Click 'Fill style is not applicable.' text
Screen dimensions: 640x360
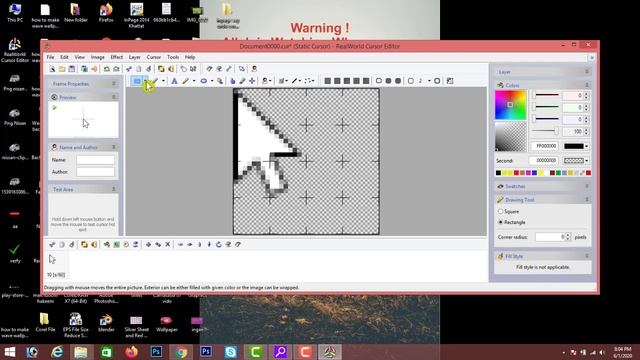coord(543,267)
